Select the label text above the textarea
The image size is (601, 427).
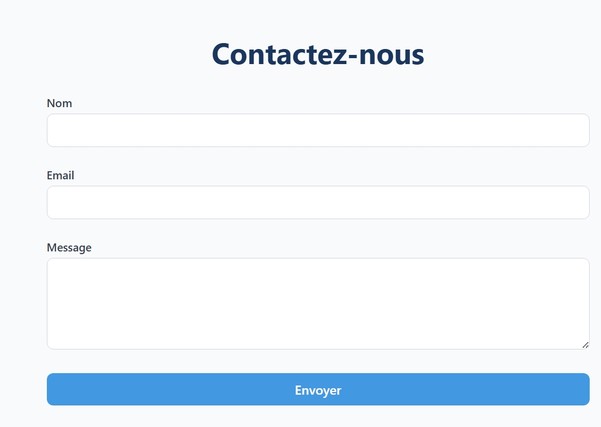[x=69, y=247]
